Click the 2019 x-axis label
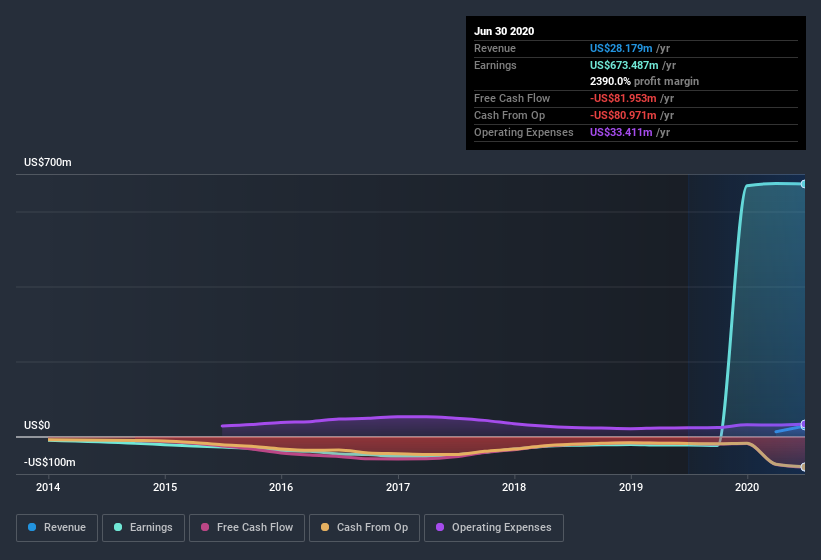The image size is (821, 560). [631, 487]
